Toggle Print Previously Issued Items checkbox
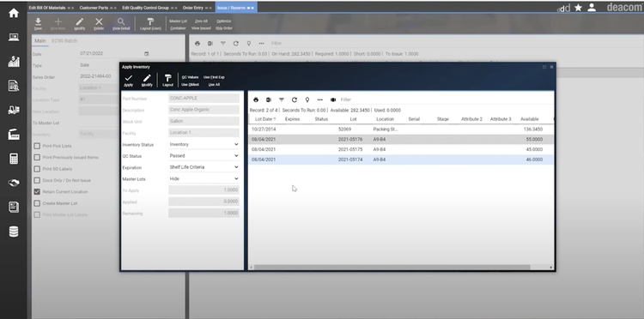 pos(38,158)
